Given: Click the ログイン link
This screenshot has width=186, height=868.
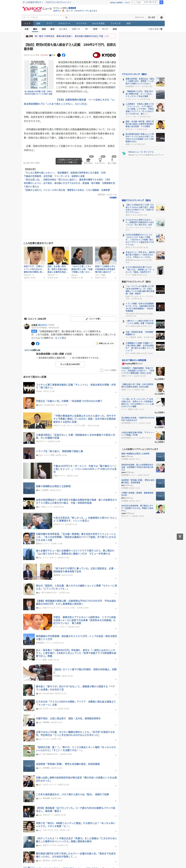Looking at the screenshot, I should point(57,11).
